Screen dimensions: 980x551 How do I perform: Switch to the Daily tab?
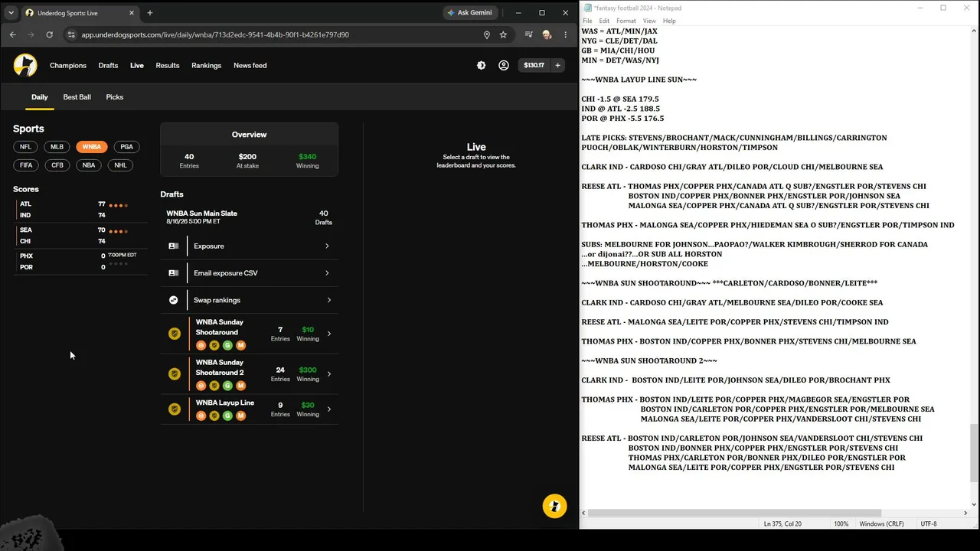(x=40, y=97)
